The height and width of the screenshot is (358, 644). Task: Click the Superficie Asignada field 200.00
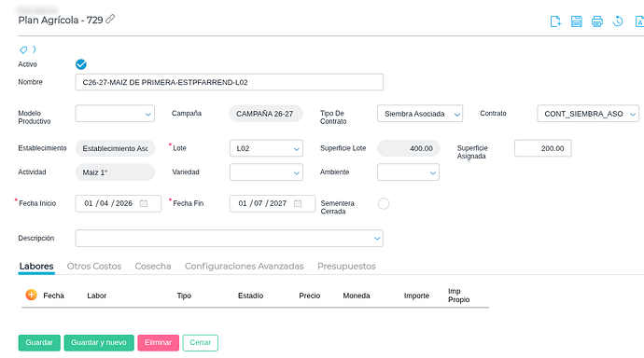click(542, 148)
